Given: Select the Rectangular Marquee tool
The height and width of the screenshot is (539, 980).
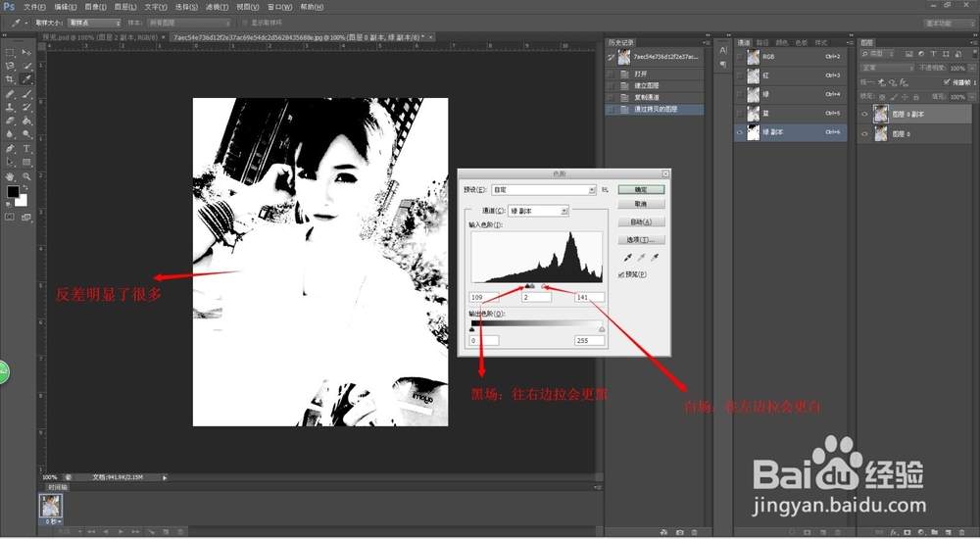Looking at the screenshot, I should point(10,53).
